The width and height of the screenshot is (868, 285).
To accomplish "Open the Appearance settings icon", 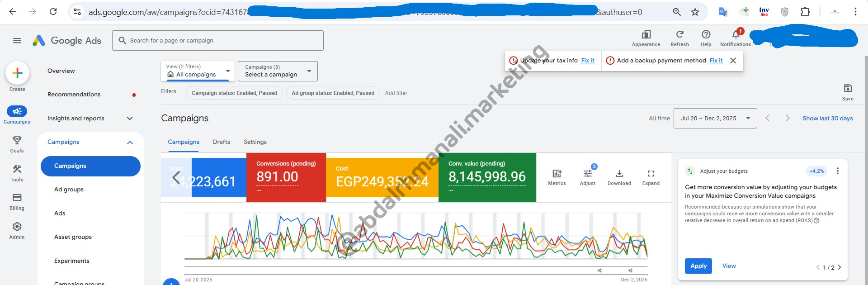I will click(646, 38).
